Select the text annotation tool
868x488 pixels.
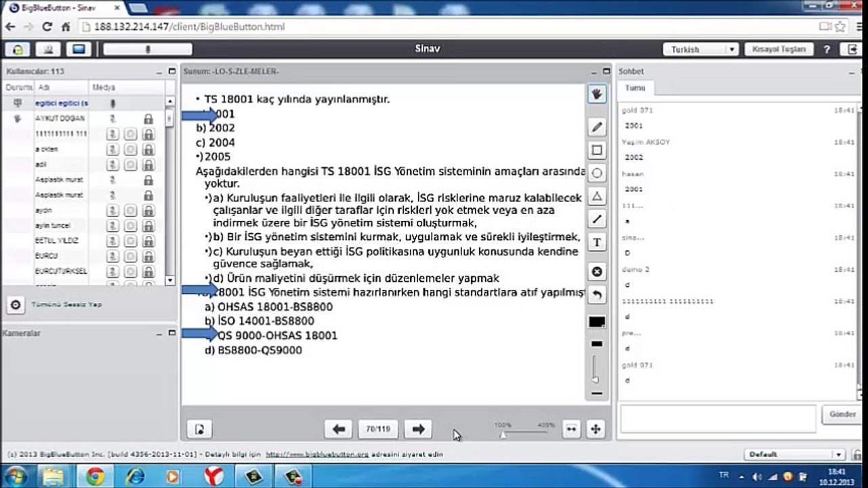[x=596, y=242]
